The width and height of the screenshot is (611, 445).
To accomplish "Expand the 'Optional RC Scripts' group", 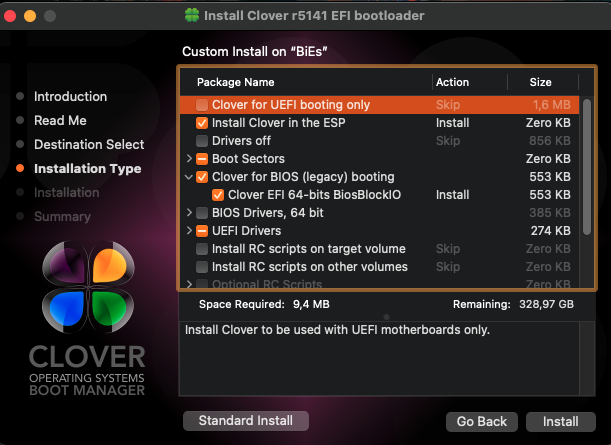I will point(189,284).
